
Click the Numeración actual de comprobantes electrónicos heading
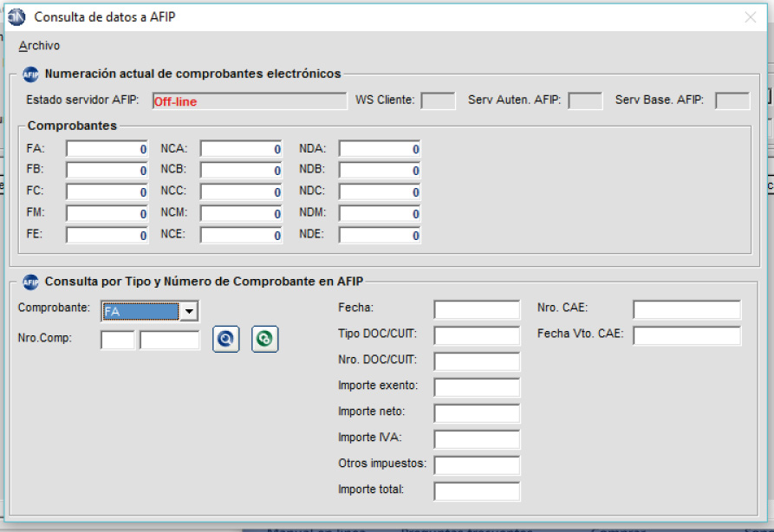pyautogui.click(x=192, y=74)
